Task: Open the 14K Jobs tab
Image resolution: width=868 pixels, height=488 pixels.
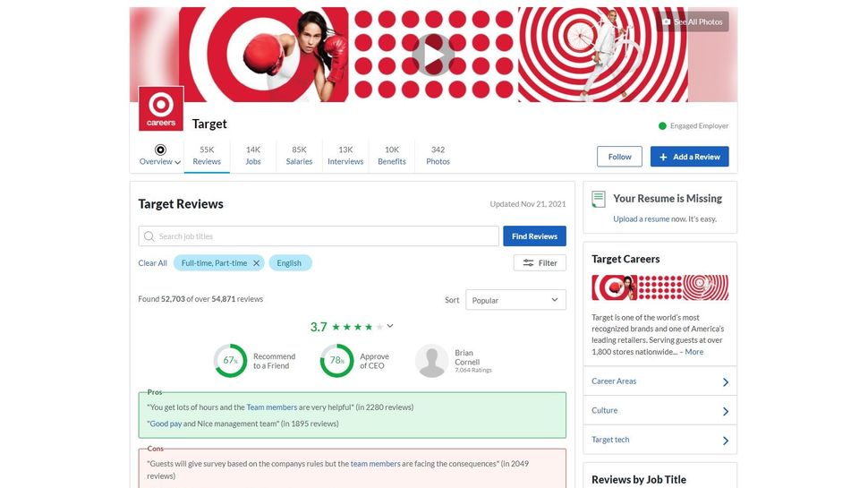Action: tap(253, 156)
